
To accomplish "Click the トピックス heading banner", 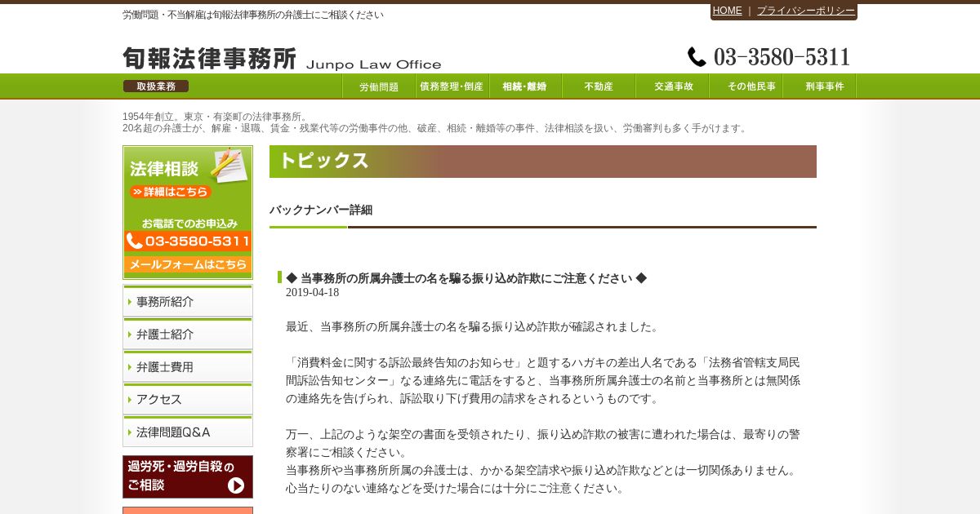I will point(543,162).
